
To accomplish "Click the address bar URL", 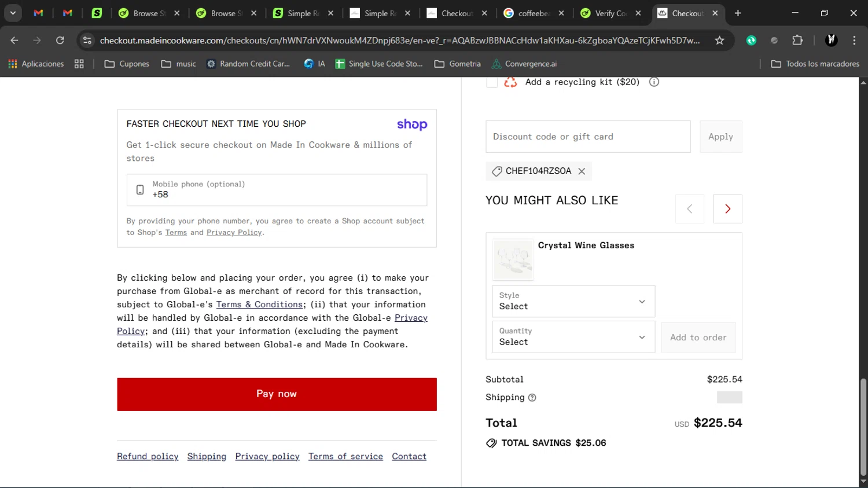I will click(399, 40).
